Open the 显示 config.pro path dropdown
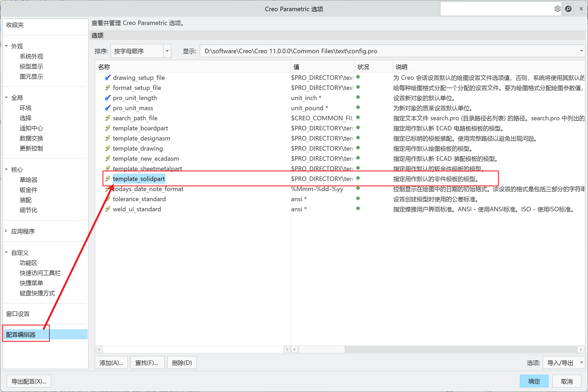Viewport: 588px width, 392px height. tap(581, 51)
